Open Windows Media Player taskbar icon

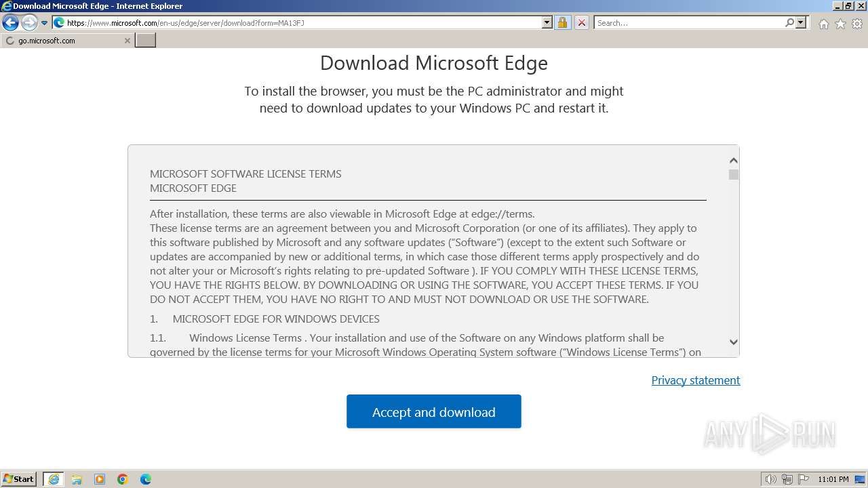tap(100, 479)
